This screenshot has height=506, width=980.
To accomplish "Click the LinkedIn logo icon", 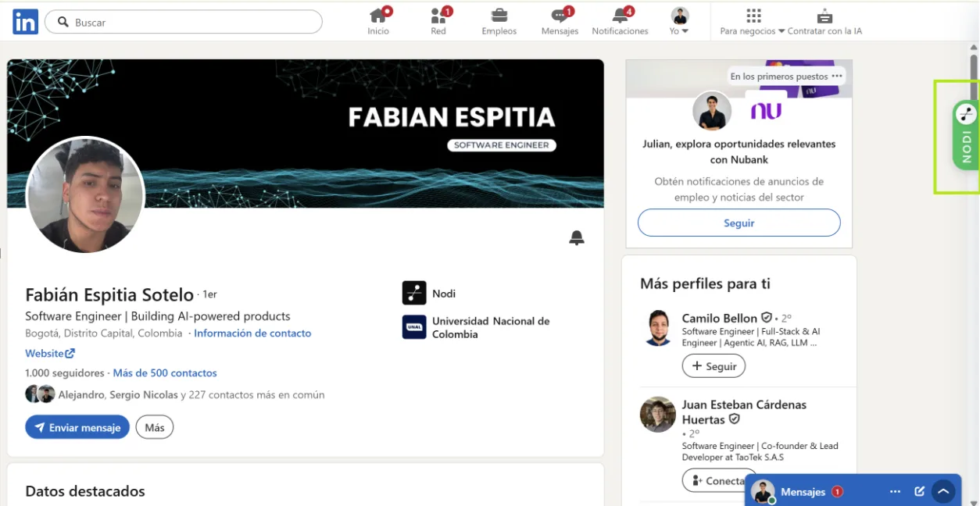I will [25, 22].
